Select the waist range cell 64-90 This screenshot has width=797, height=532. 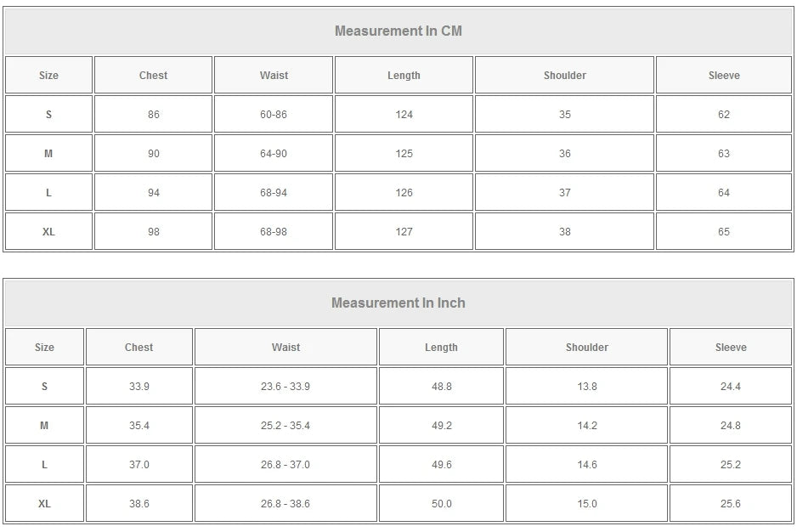point(274,154)
